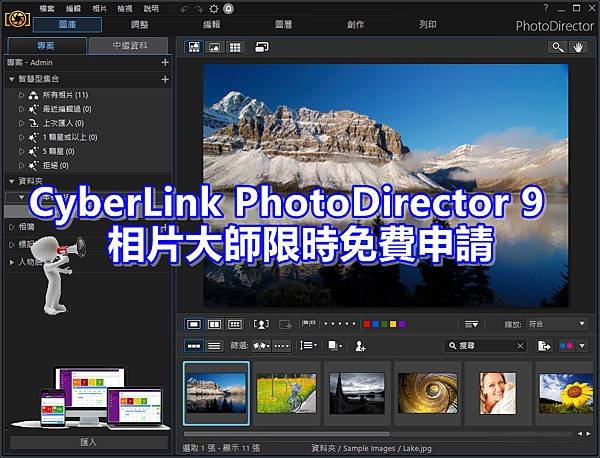The height and width of the screenshot is (458, 600).
Task: Select the spiral staircase thumbnail
Action: [427, 393]
